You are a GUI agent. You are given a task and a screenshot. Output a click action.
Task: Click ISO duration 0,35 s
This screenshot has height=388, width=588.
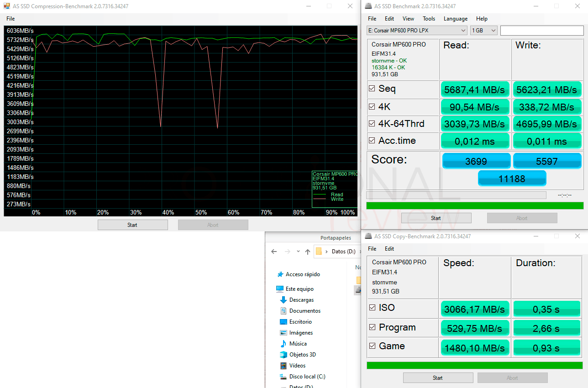point(547,309)
